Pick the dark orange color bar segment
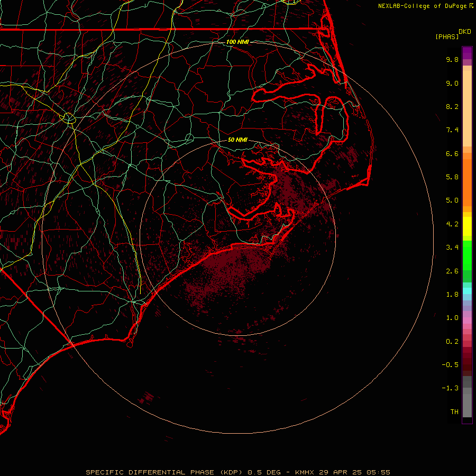Image resolution: width=476 pixels, height=476 pixels. (467, 182)
